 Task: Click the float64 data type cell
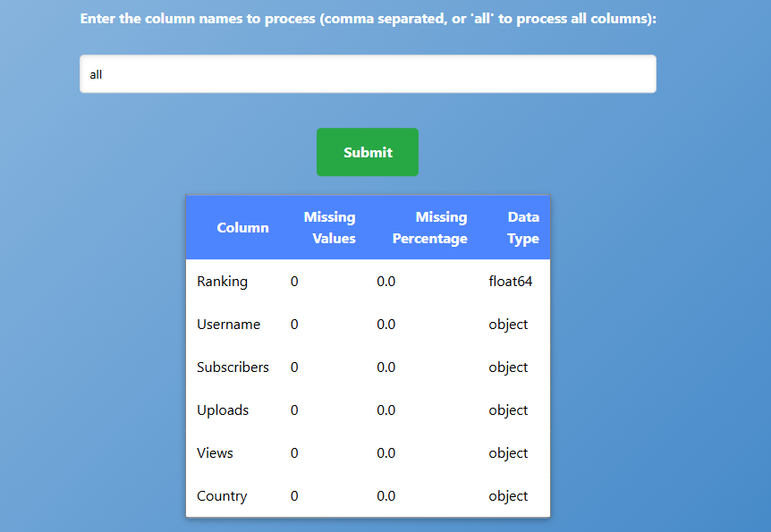tap(511, 282)
